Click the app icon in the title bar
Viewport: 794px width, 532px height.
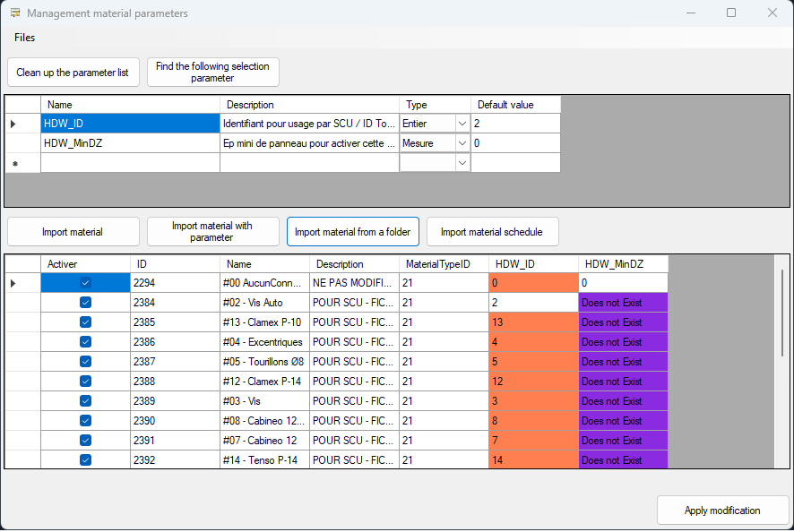pos(15,13)
